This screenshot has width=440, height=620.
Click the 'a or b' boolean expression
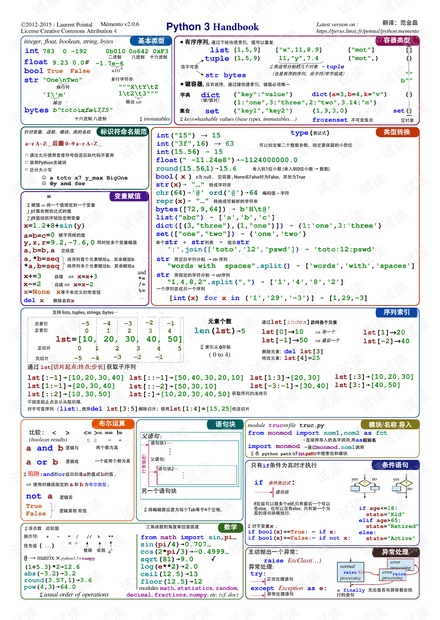tap(42, 462)
